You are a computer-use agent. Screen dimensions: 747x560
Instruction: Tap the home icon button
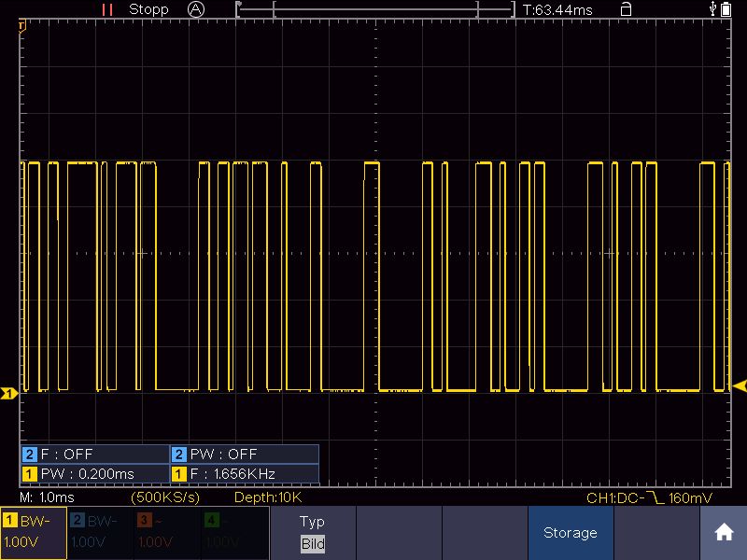pyautogui.click(x=724, y=532)
